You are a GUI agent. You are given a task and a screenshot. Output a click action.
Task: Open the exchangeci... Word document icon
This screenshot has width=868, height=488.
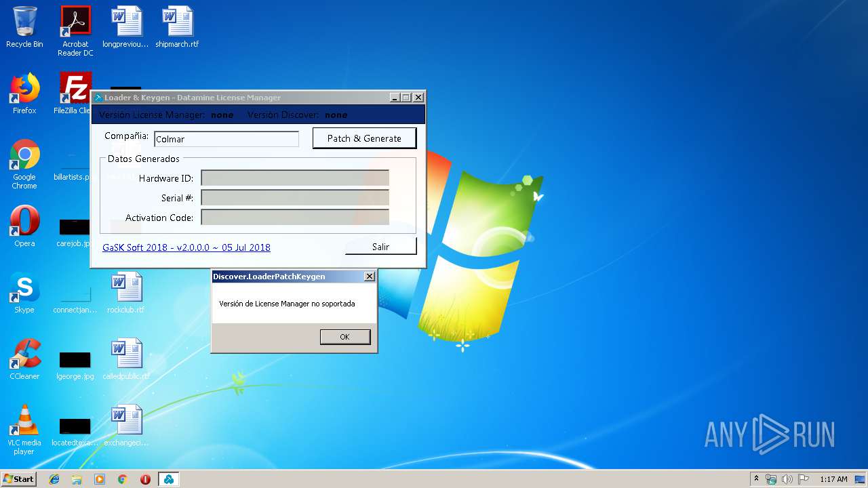126,426
